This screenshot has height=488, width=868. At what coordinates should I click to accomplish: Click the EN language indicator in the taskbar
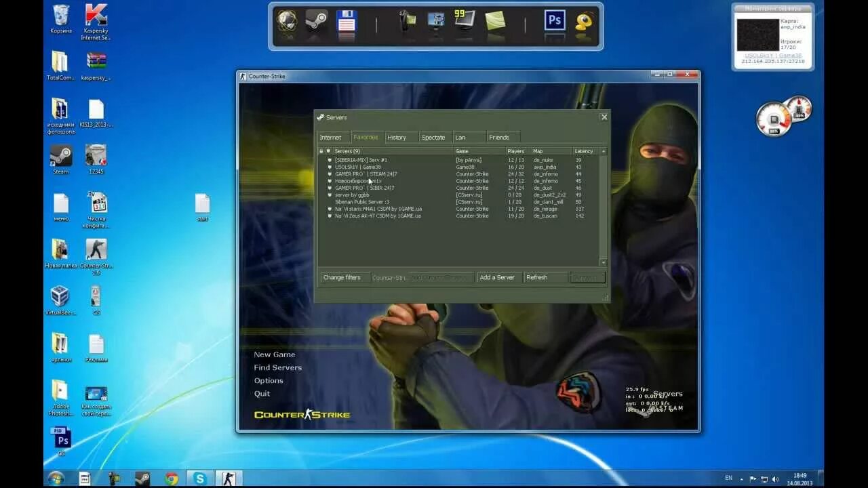pyautogui.click(x=729, y=478)
